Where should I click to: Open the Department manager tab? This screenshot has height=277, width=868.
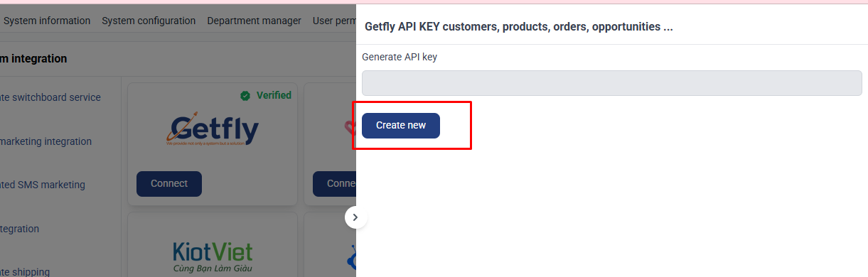[254, 21]
